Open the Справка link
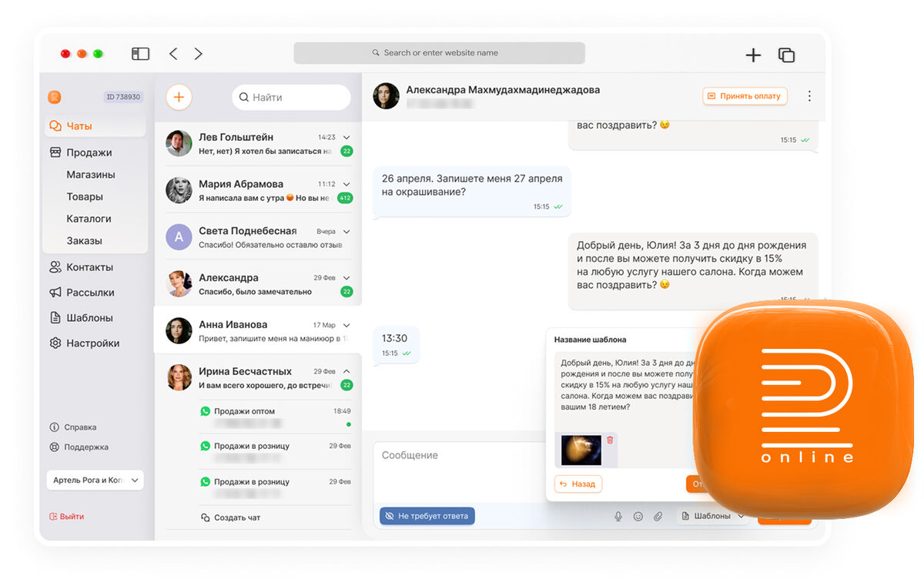924x586 pixels. pyautogui.click(x=73, y=427)
